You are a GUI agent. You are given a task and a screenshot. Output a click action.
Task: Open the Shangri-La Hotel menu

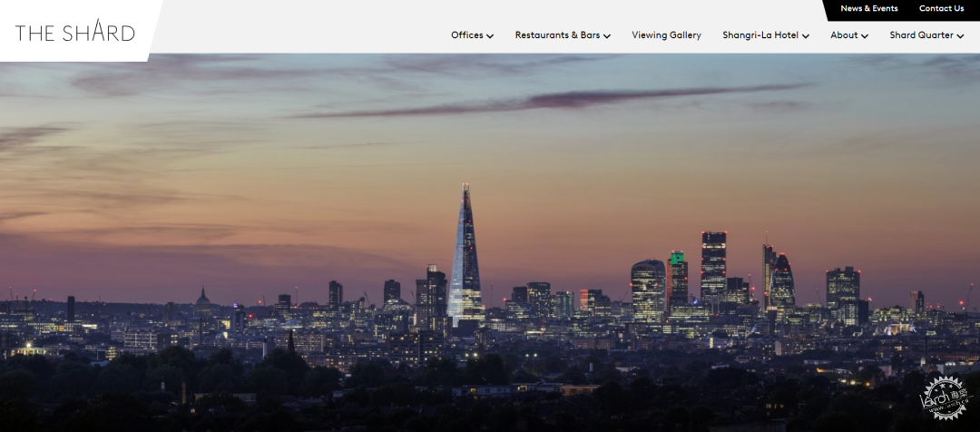(x=760, y=35)
